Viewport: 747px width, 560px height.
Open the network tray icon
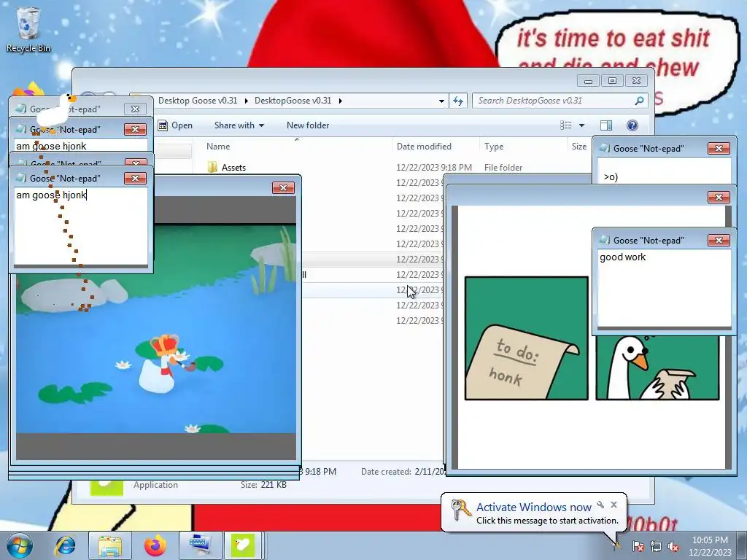tap(656, 546)
